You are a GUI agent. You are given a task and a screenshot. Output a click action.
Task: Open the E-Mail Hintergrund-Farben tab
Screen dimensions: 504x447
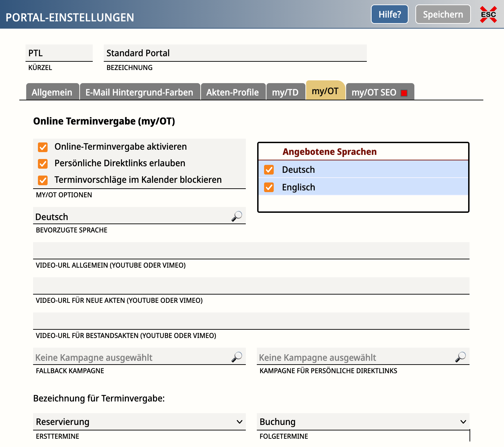coord(139,92)
